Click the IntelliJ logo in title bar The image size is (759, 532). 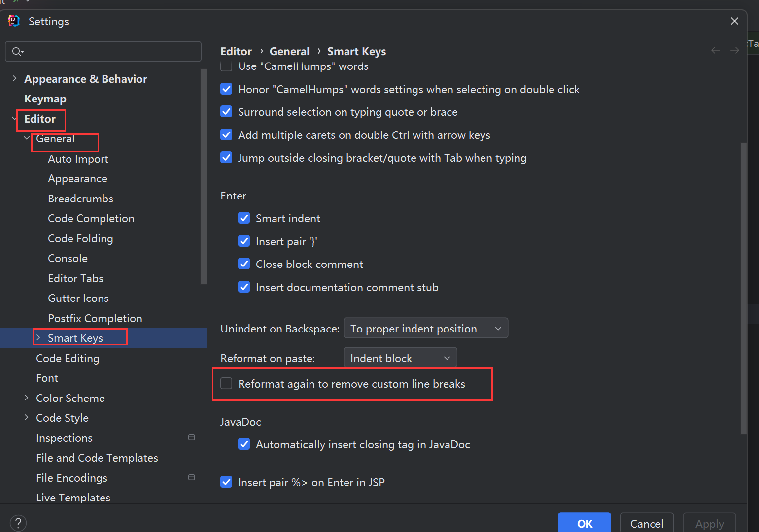pyautogui.click(x=14, y=21)
